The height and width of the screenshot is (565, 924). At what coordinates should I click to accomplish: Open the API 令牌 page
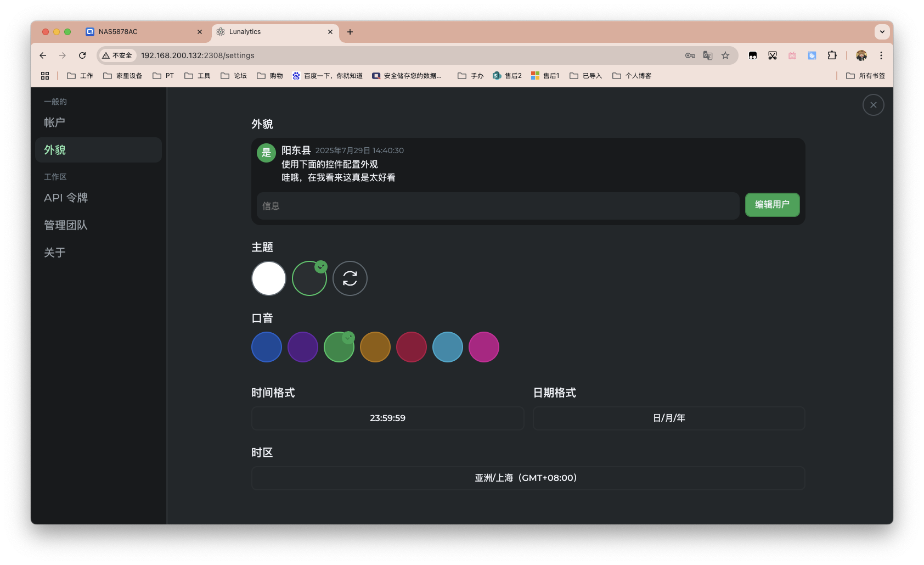(x=66, y=198)
